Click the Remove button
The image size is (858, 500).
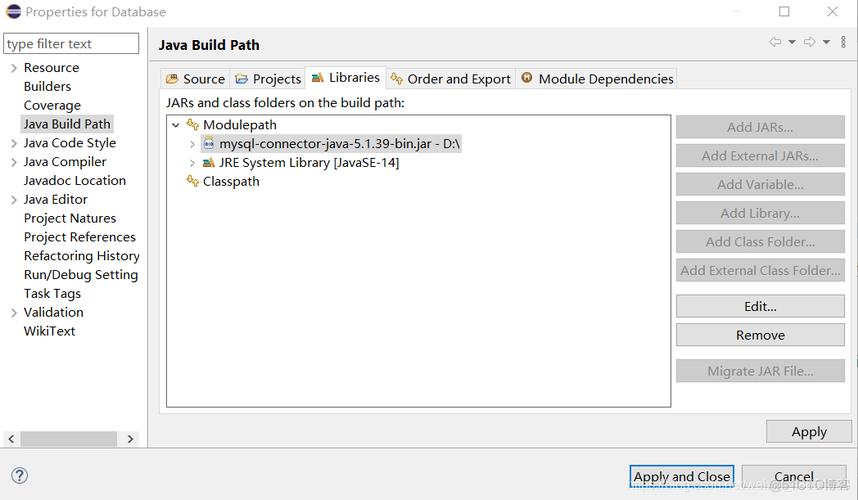click(x=760, y=335)
